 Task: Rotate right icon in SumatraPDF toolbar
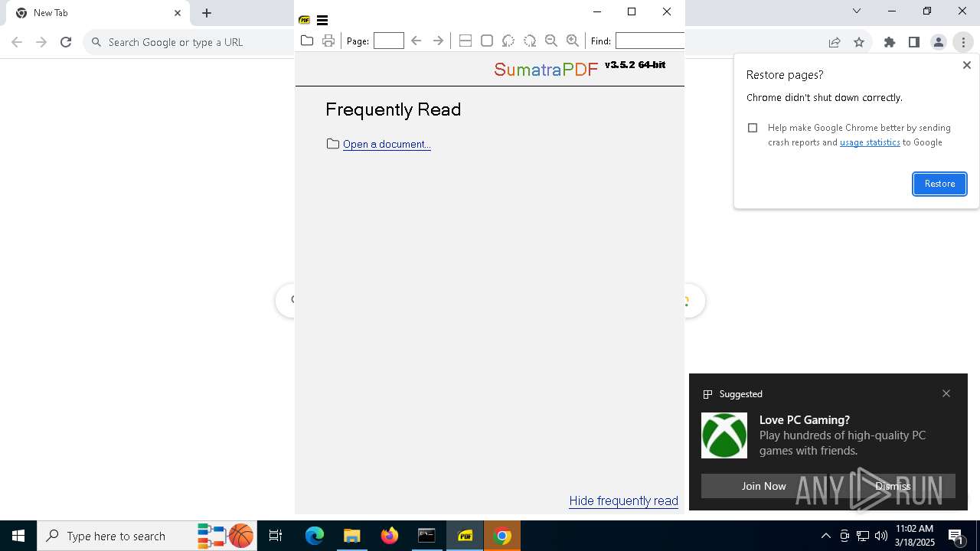coord(530,41)
